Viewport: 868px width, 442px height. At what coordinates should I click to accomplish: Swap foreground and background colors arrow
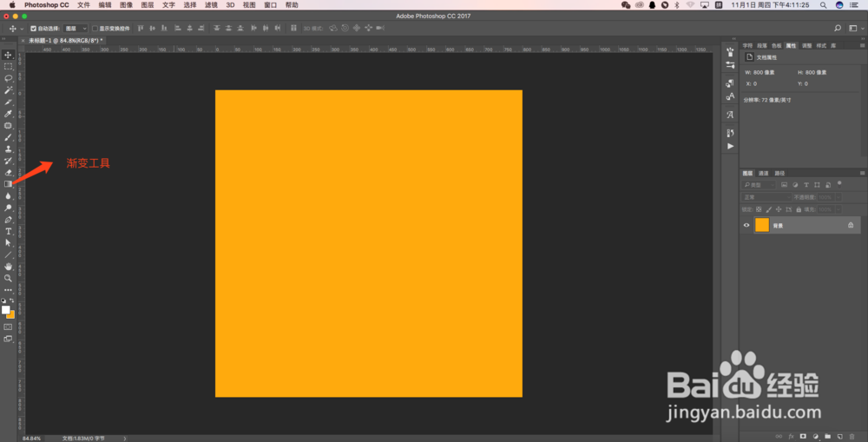(x=12, y=300)
